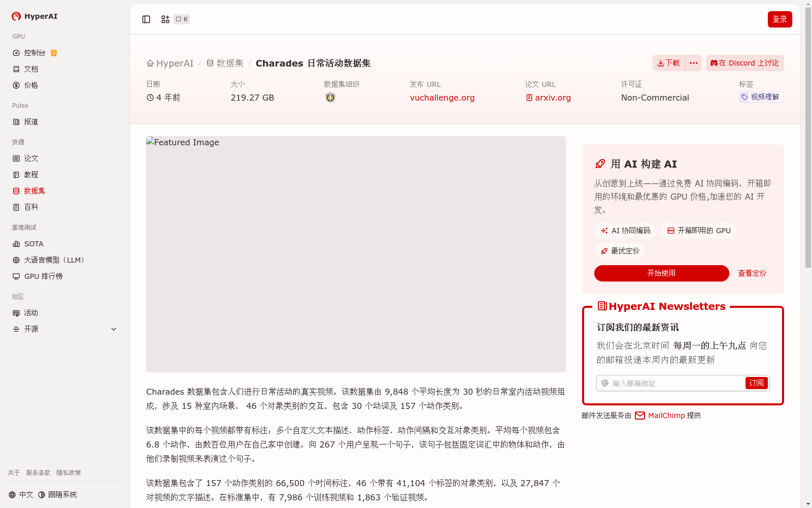Click the ⌘K shortcut badge
Viewport: 812px width, 508px height.
(x=182, y=19)
